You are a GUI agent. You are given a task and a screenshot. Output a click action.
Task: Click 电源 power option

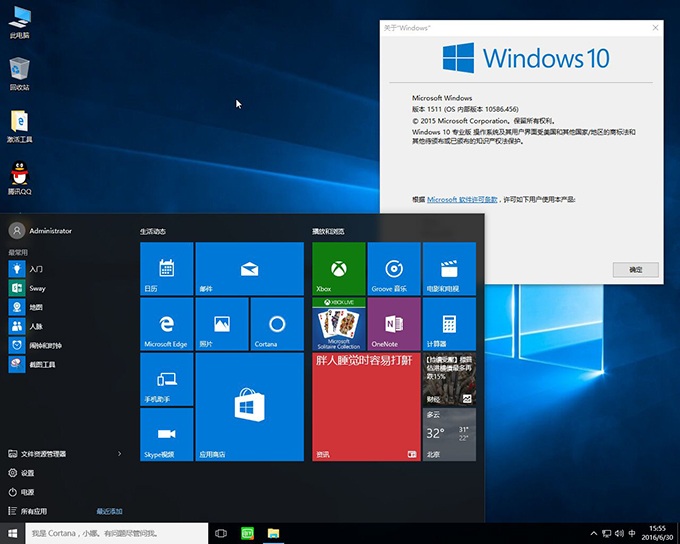pyautogui.click(x=28, y=492)
